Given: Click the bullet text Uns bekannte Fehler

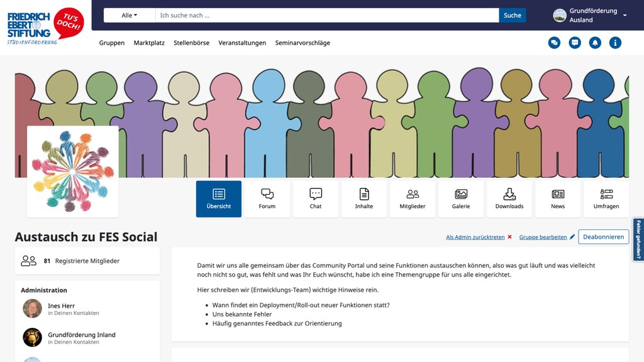Looking at the screenshot, I should pyautogui.click(x=242, y=314).
